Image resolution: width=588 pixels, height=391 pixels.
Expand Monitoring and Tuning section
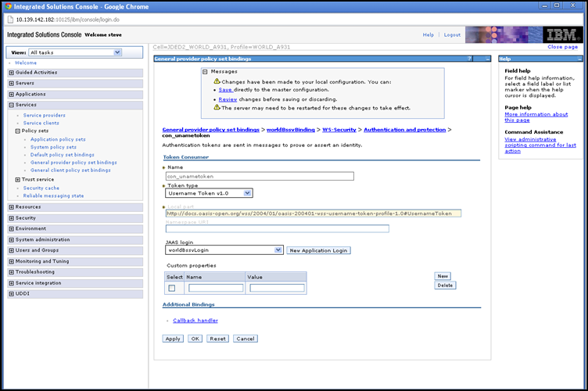(12, 261)
